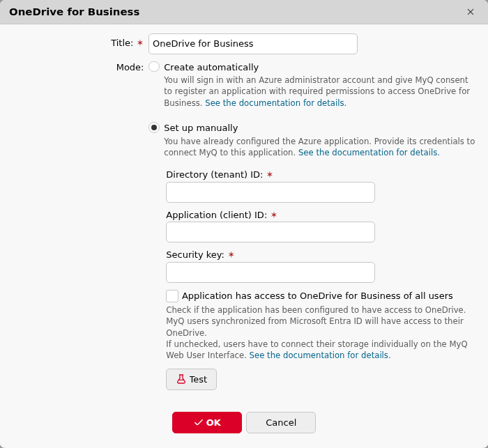Select the Set up manually mode
The height and width of the screenshot is (448, 488).
coord(154,128)
